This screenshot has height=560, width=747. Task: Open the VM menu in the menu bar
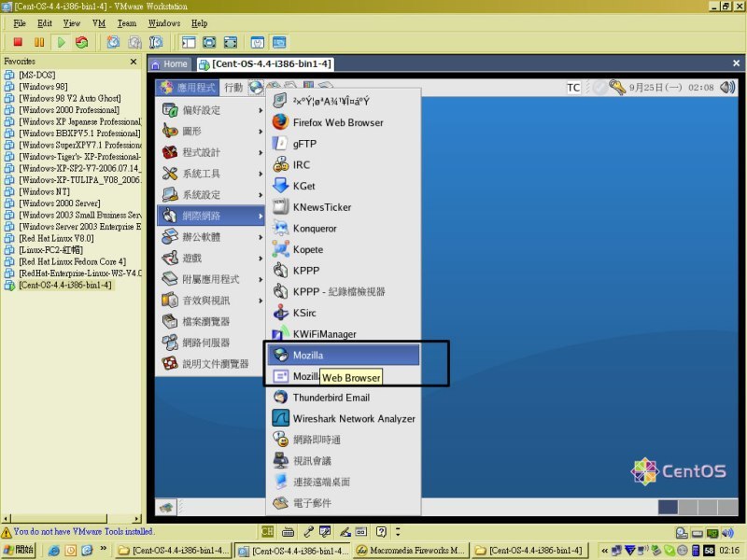point(99,23)
